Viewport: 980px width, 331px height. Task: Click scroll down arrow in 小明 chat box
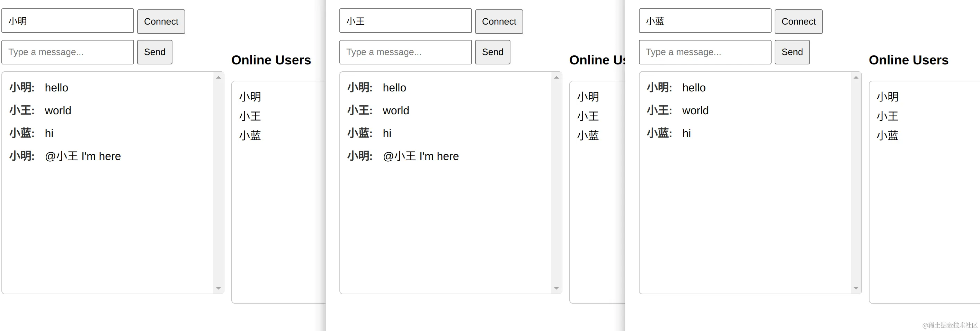[x=219, y=288]
